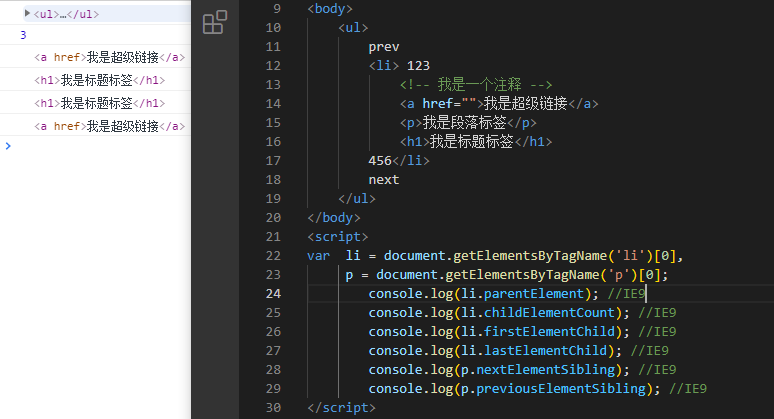Viewport: 774px width, 419px height.
Task: Click the word next on line 18
Action: pyautogui.click(x=384, y=180)
